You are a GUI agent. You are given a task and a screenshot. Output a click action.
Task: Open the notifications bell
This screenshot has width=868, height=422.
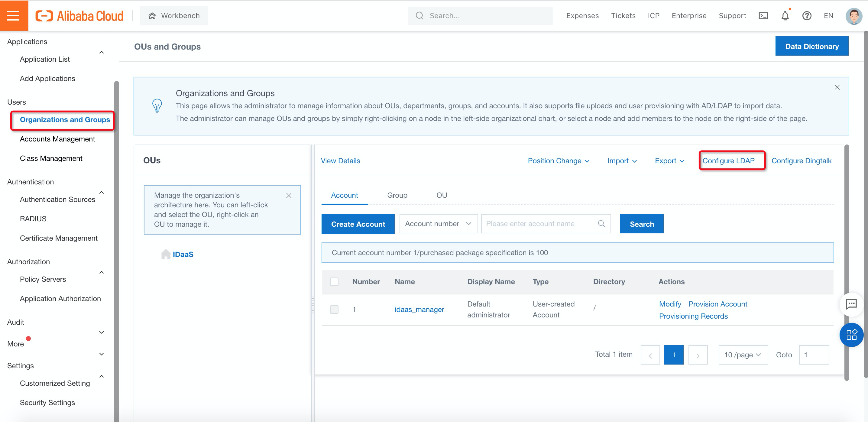pyautogui.click(x=785, y=16)
